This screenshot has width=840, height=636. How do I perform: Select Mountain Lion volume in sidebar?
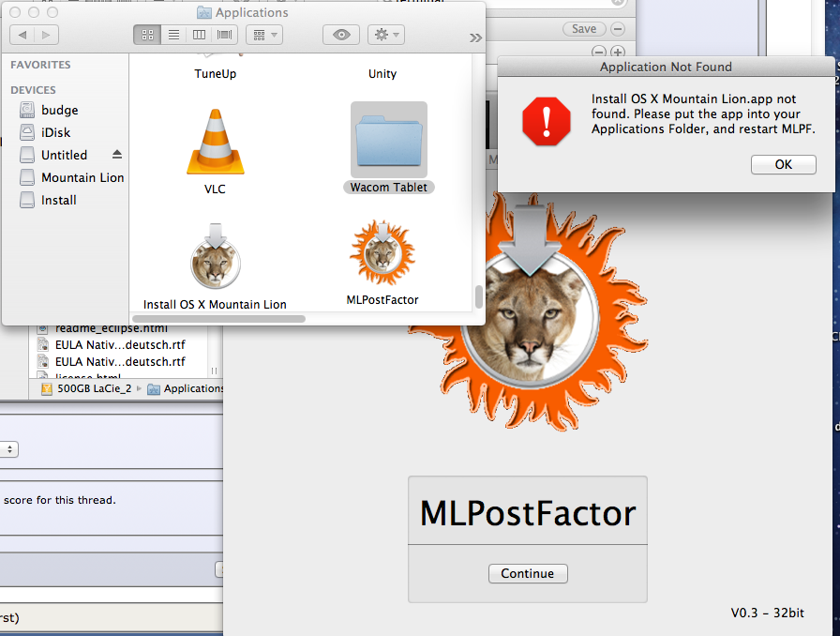point(82,177)
